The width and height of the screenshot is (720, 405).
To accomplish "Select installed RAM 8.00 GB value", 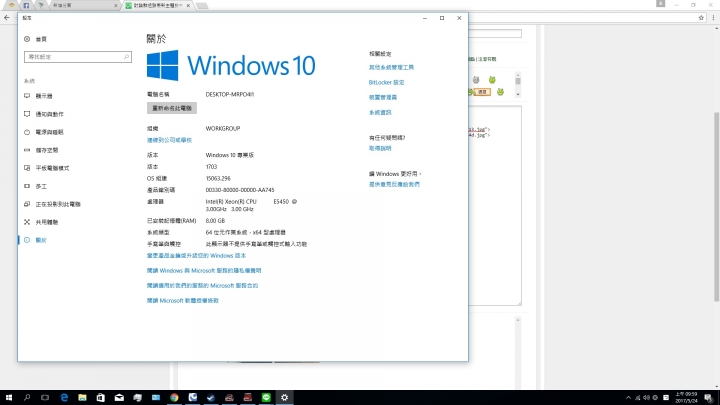I will (x=215, y=221).
